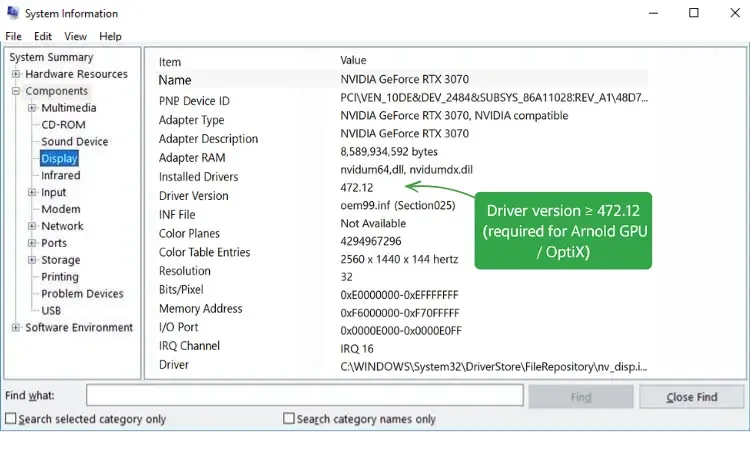Click the Color Table Entries row label
Image resolution: width=750 pixels, height=453 pixels.
204,252
